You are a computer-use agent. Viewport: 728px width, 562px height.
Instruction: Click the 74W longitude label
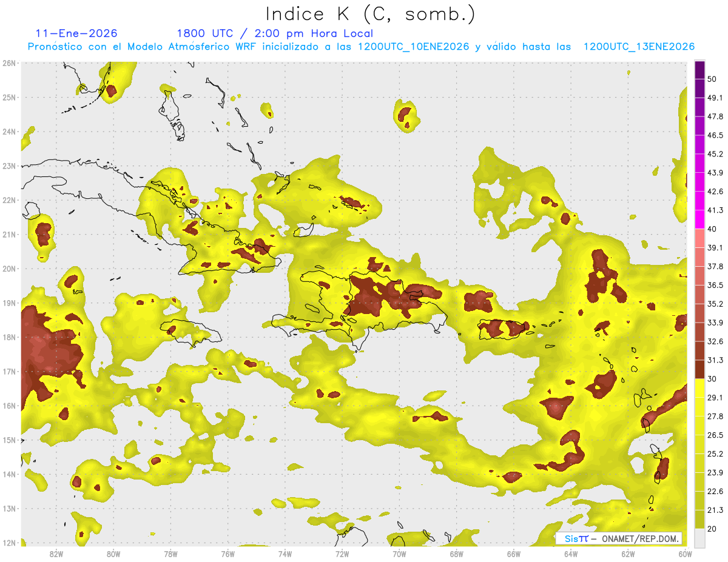pyautogui.click(x=285, y=554)
